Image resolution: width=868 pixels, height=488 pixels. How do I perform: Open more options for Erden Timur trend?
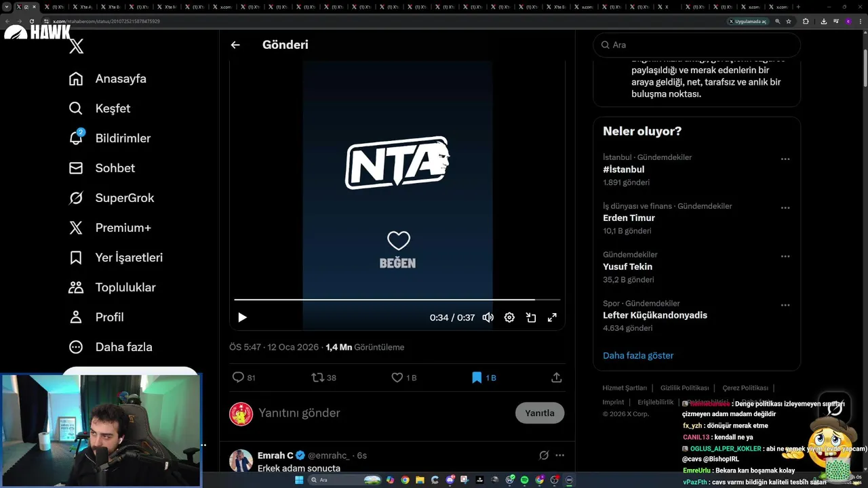pos(785,208)
